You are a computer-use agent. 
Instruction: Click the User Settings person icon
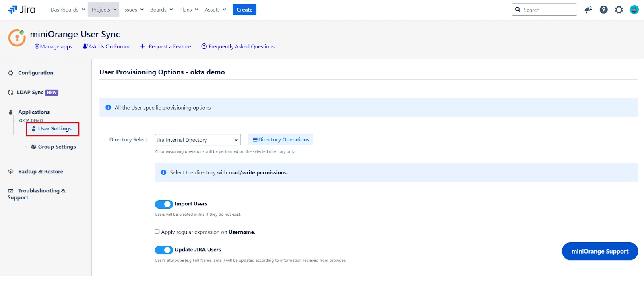(x=34, y=129)
